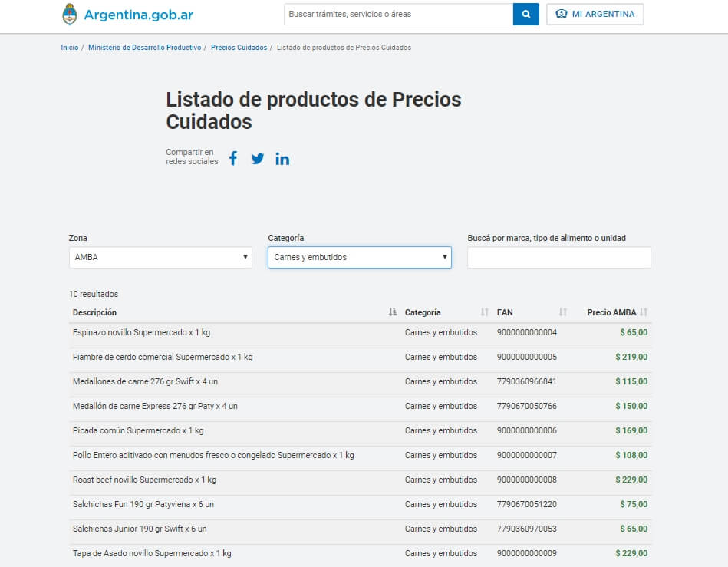The height and width of the screenshot is (567, 728).
Task: Select the Salchichas Junior 190 gr row
Action: (x=140, y=529)
